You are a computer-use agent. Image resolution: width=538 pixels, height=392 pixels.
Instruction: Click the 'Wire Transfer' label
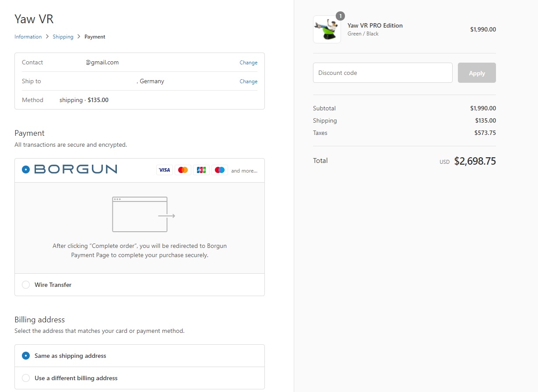pyautogui.click(x=53, y=285)
